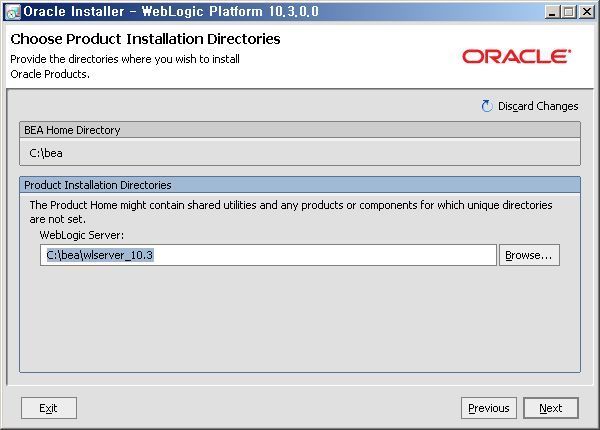Select the C:\bea home directory text
Screen dimensions: 600x430
tap(46, 153)
